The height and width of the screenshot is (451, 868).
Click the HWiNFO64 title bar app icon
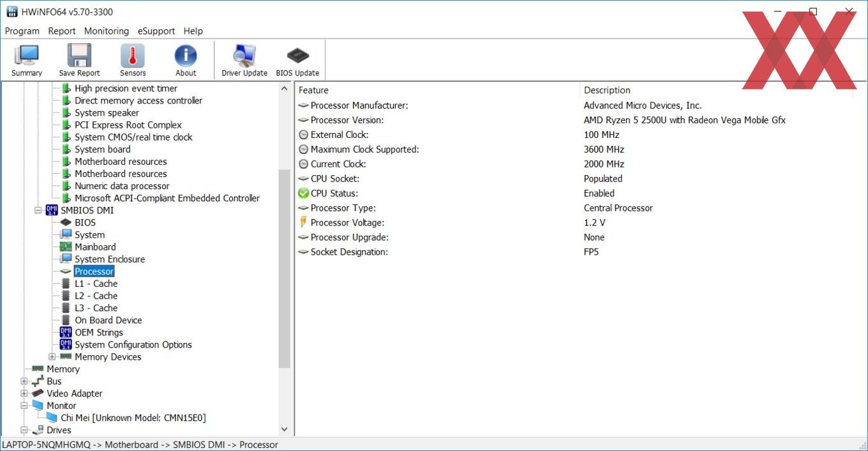(12, 11)
